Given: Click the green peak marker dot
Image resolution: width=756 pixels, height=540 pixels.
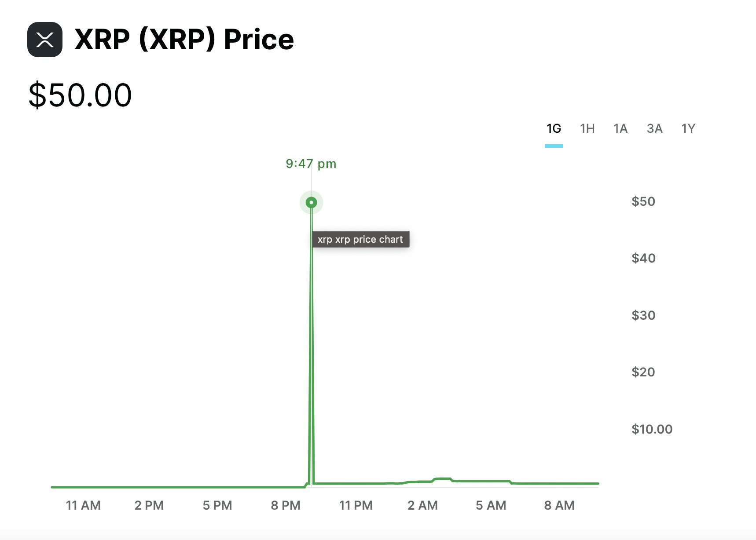Looking at the screenshot, I should tap(312, 203).
